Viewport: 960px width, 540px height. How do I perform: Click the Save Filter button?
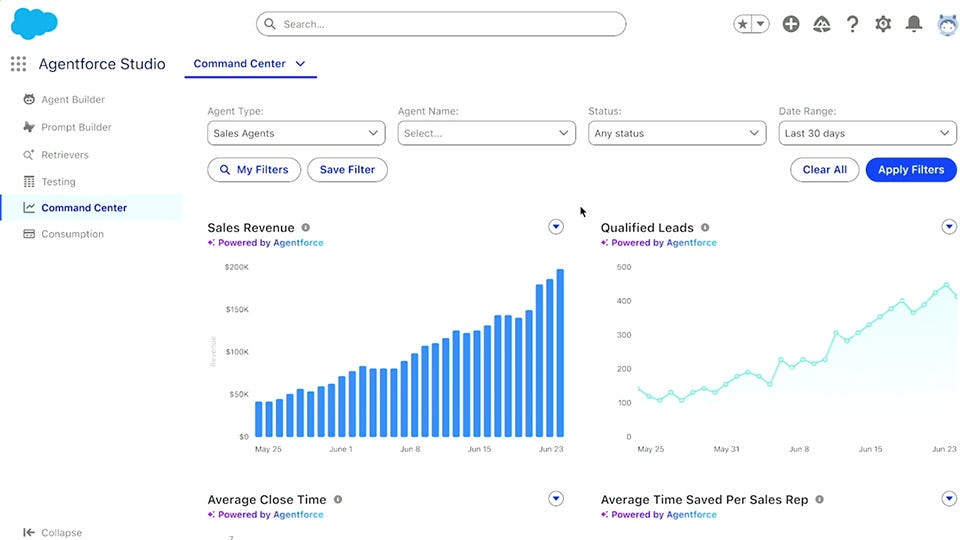[x=347, y=170]
